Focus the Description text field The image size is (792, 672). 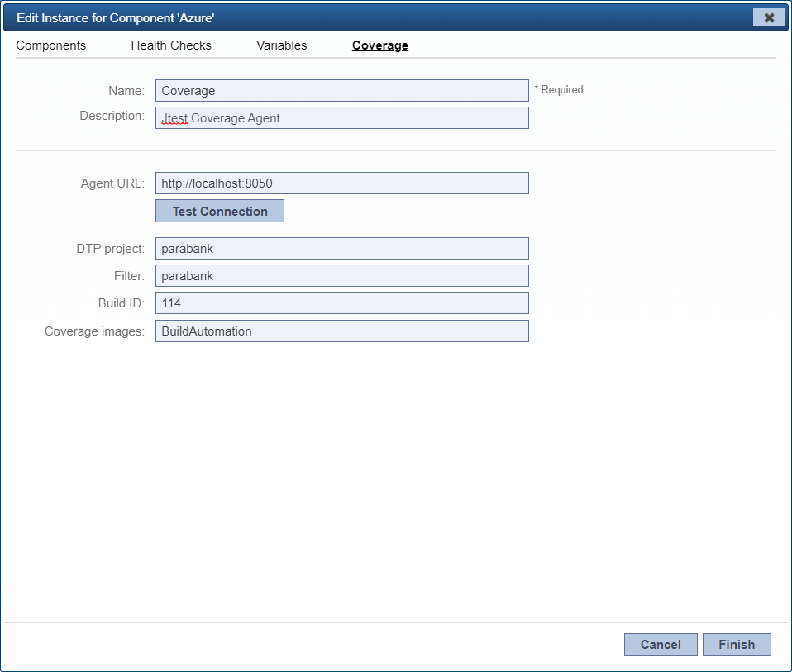(342, 117)
